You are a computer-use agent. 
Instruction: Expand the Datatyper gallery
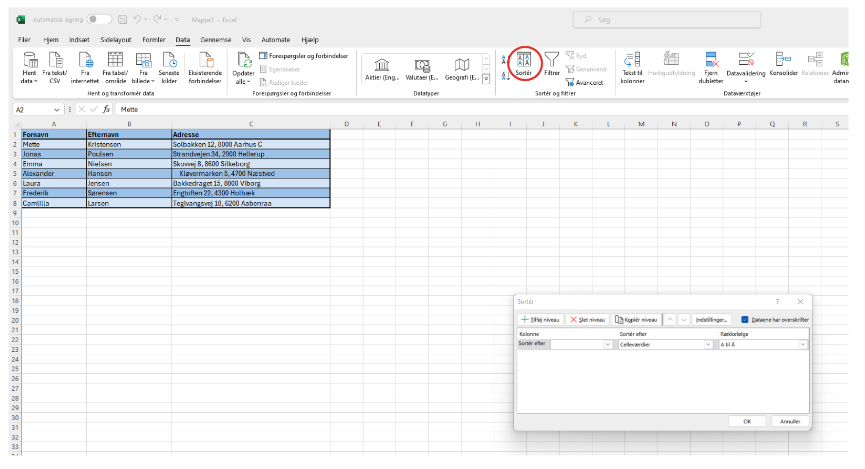pos(486,79)
